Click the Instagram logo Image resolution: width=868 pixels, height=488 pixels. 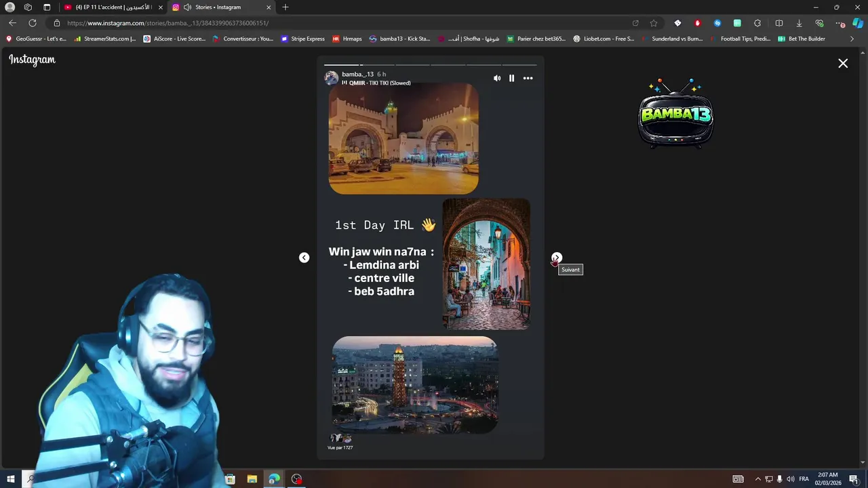32,60
